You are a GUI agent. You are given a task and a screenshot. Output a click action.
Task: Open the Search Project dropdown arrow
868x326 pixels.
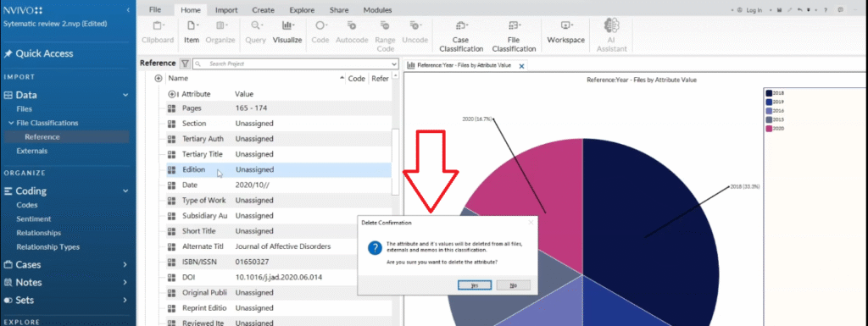[393, 64]
